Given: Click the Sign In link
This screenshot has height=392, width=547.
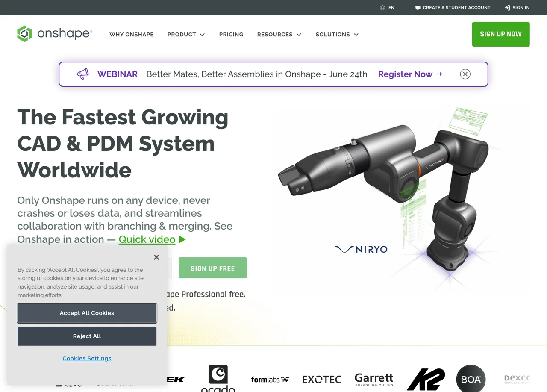Looking at the screenshot, I should click(517, 8).
